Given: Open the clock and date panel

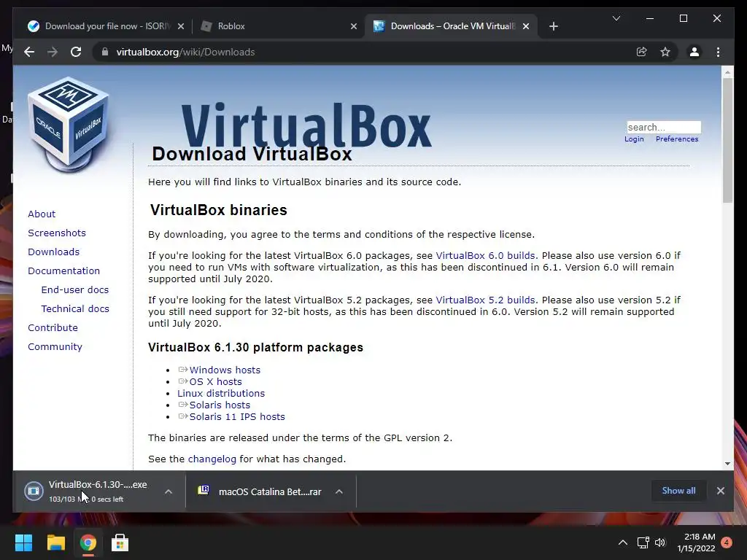Looking at the screenshot, I should [696, 542].
